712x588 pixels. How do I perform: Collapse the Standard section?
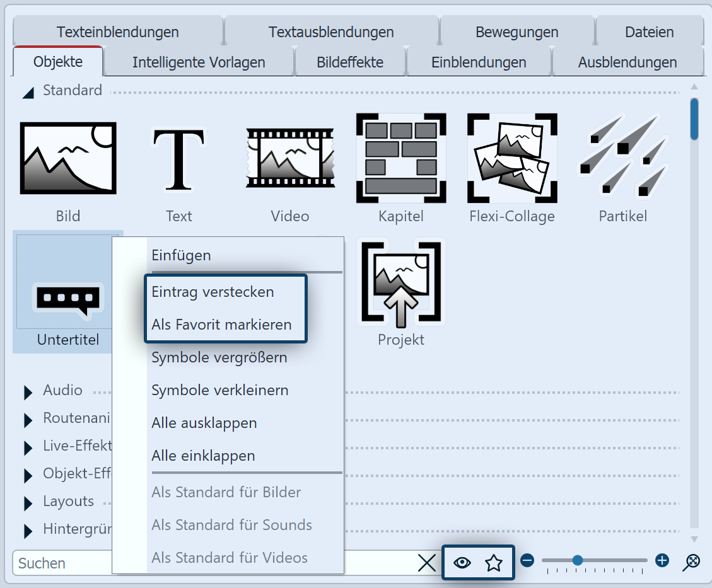click(28, 91)
